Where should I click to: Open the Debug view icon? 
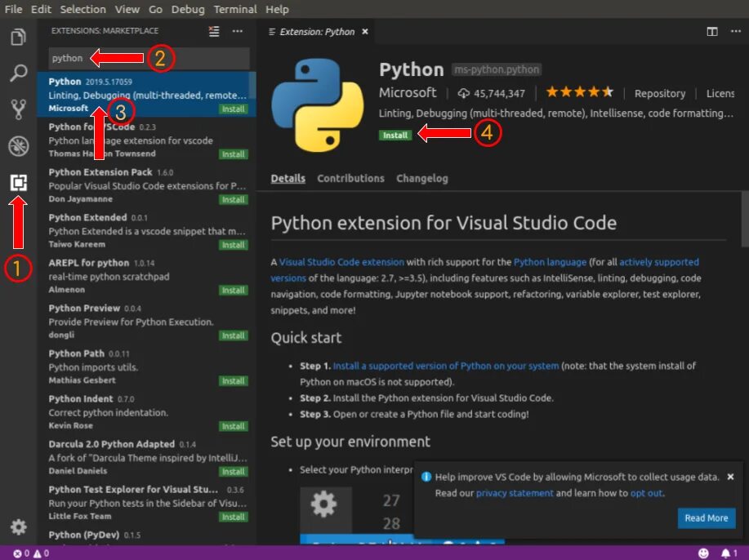click(18, 146)
